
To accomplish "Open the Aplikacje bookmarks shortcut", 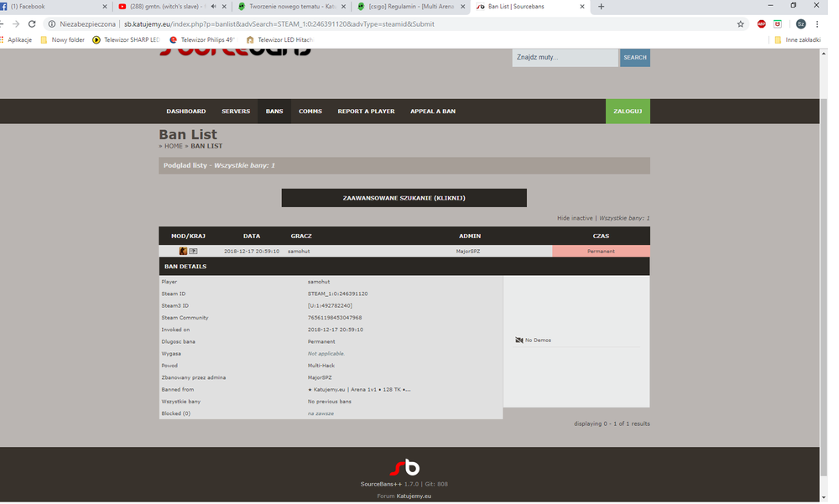I will [16, 39].
